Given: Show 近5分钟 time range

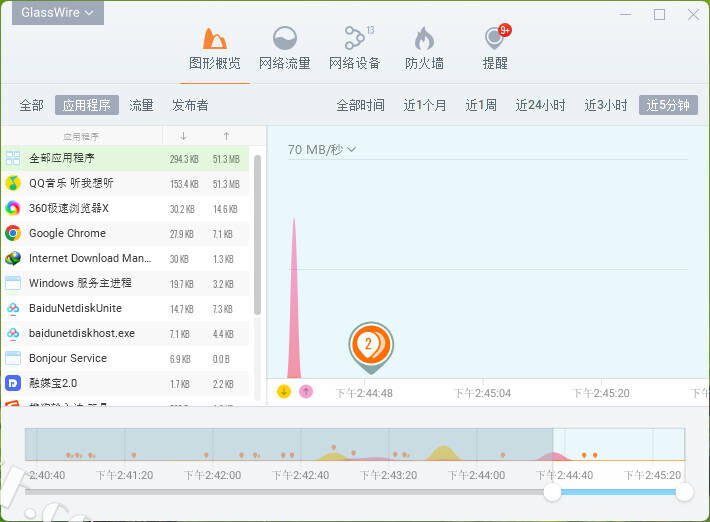Looking at the screenshot, I should pos(668,105).
